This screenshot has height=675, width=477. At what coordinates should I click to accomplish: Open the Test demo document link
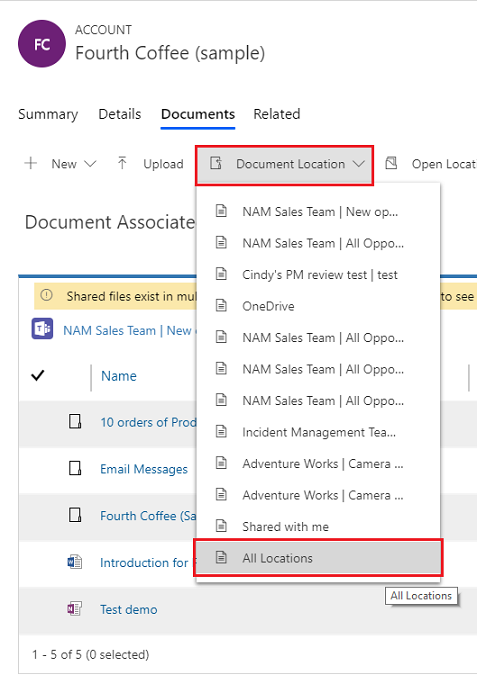[x=129, y=610]
